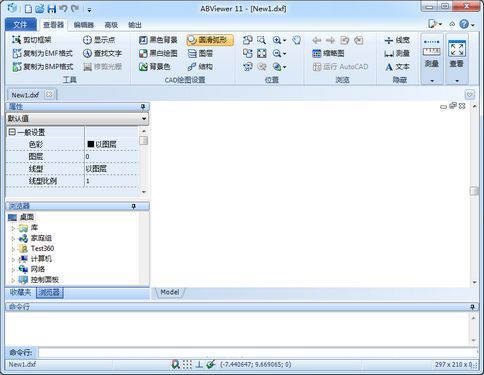The image size is (484, 375).
Task: Open the help question mark icon
Action: (464, 24)
